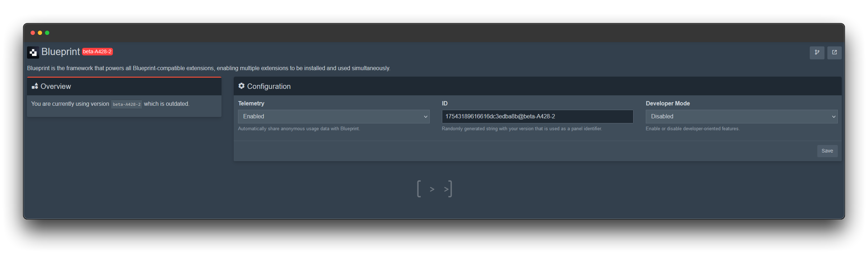Open the Telemetry dropdown set to Enabled
This screenshot has width=868, height=254.
pyautogui.click(x=334, y=117)
